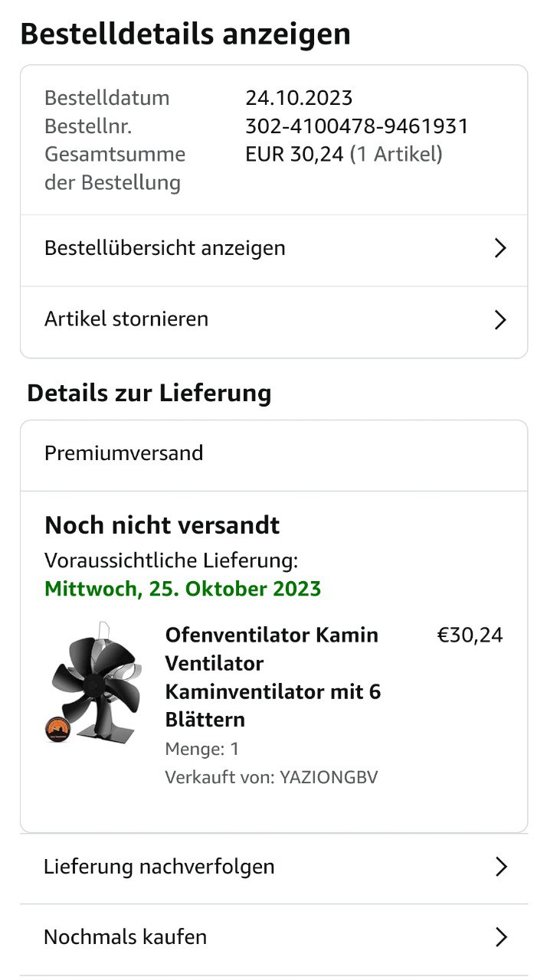Tap the chevron beside Bestellübersicht anzeigen
The height and width of the screenshot is (980, 547).
coord(500,248)
